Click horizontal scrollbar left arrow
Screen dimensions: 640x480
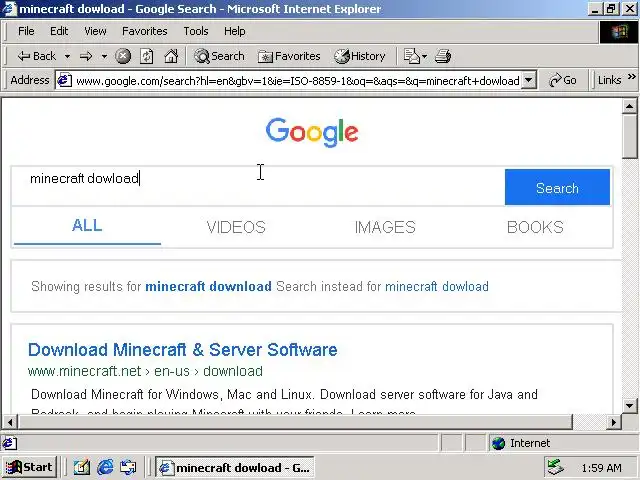pos(9,422)
